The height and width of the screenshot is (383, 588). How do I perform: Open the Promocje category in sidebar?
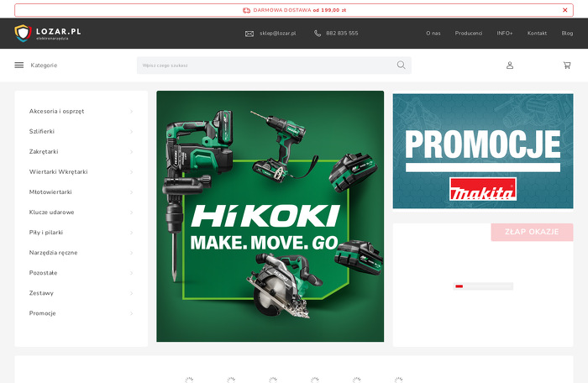click(42, 313)
